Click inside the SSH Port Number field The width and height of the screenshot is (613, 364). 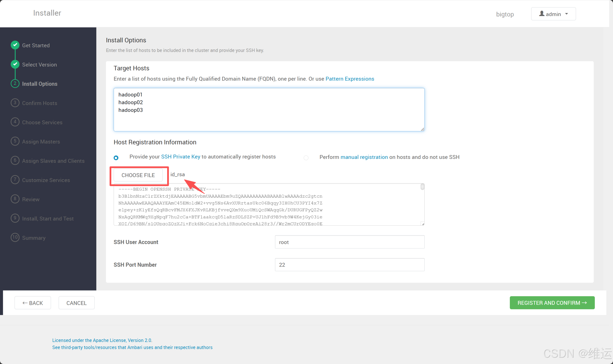[x=349, y=265]
